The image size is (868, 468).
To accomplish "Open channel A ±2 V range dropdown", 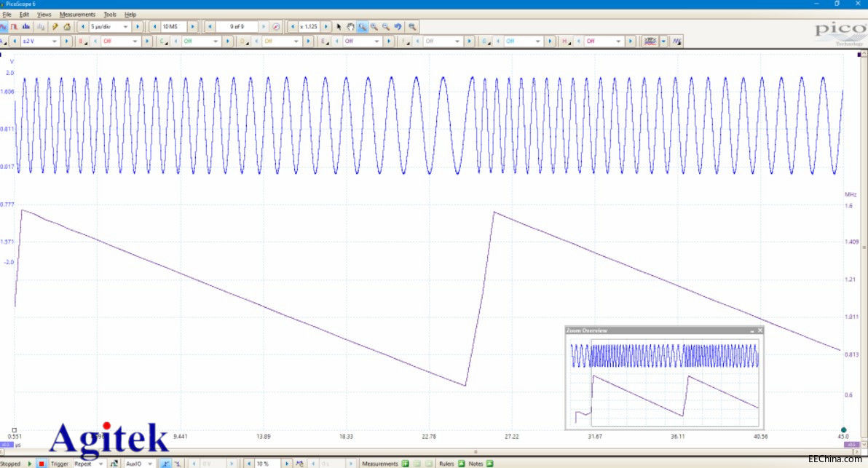I will click(39, 41).
